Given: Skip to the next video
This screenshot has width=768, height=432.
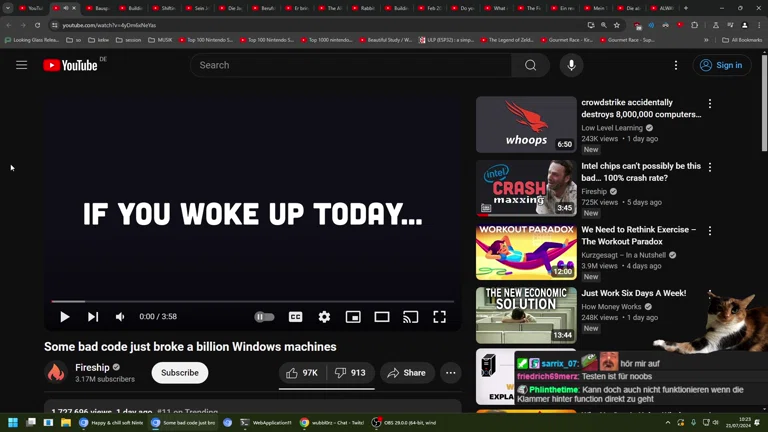Looking at the screenshot, I should pyautogui.click(x=93, y=317).
